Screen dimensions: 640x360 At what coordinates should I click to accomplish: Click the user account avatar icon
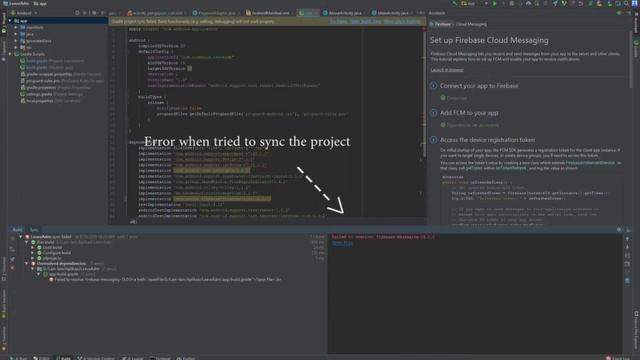pos(635,3)
